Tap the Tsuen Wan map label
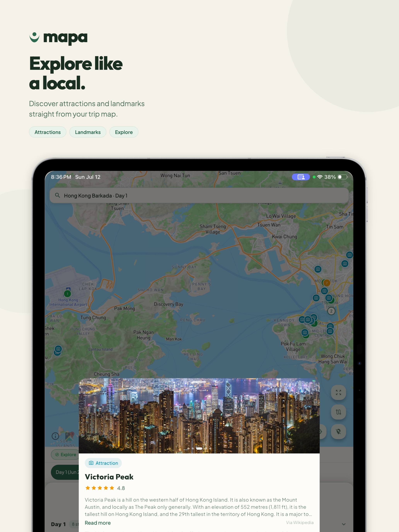The height and width of the screenshot is (532, 399). pos(269,225)
